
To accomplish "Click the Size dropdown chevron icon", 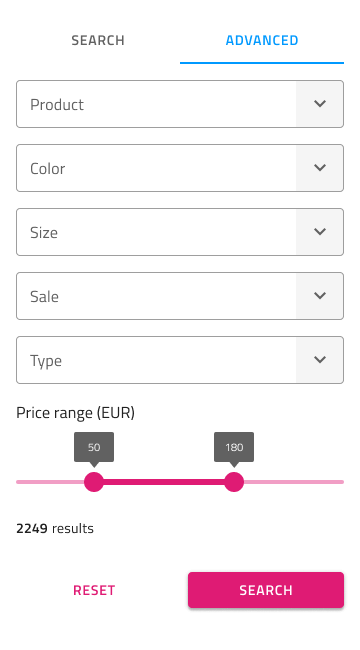I will (x=320, y=232).
